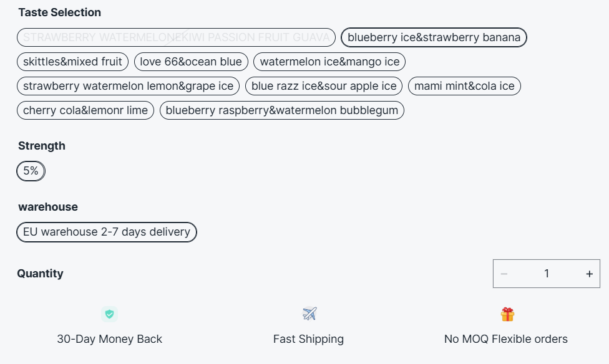
Task: Decrease quantity with the minus button
Action: pyautogui.click(x=504, y=274)
